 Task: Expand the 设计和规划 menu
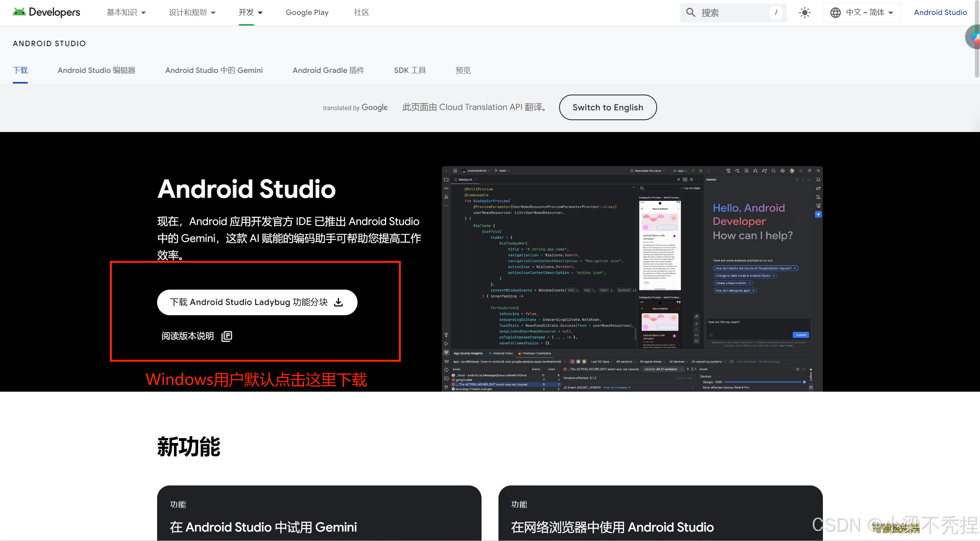192,13
